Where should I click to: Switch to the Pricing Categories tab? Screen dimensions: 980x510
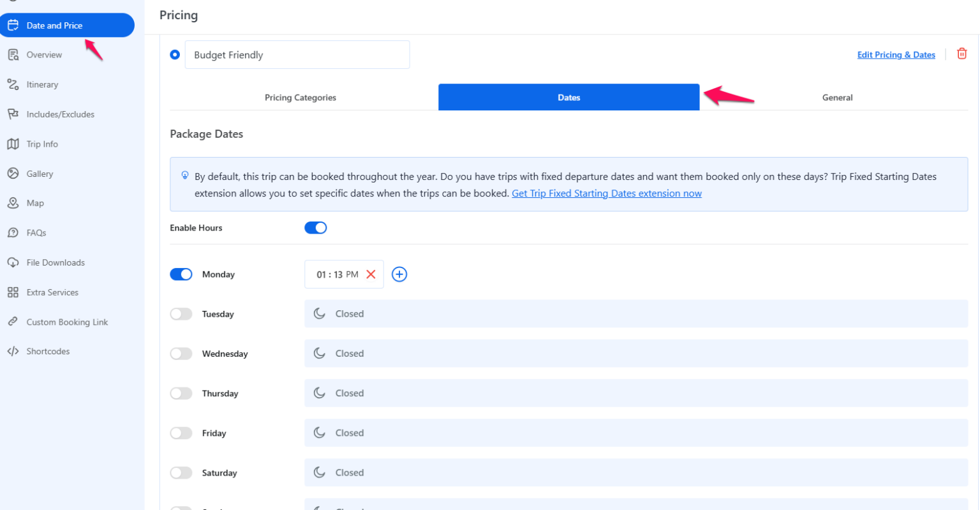[300, 97]
